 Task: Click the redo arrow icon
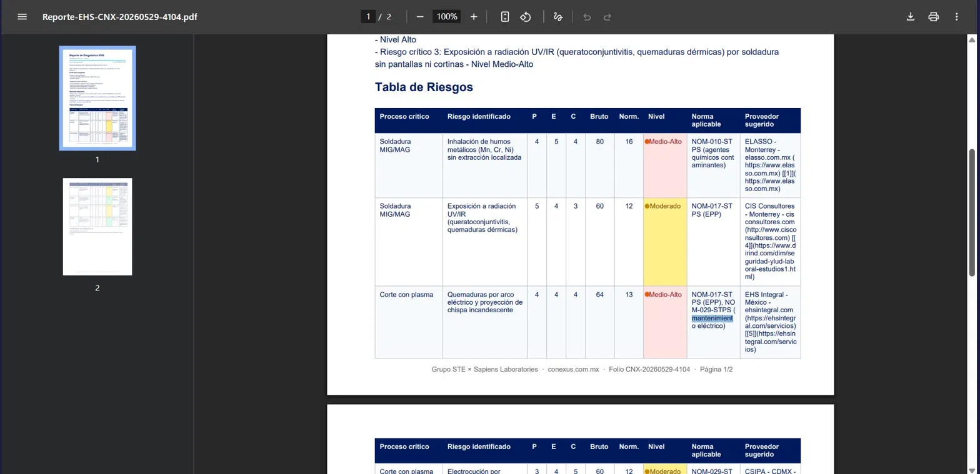[x=607, y=17]
